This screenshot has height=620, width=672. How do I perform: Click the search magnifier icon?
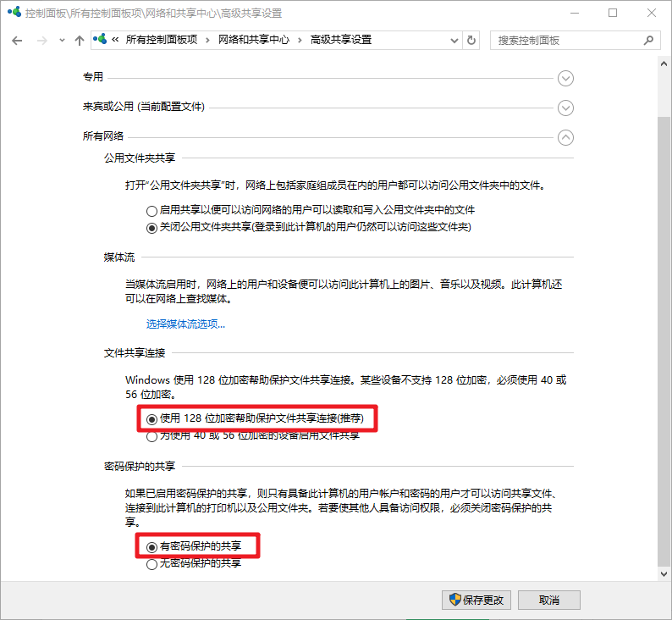tap(649, 41)
